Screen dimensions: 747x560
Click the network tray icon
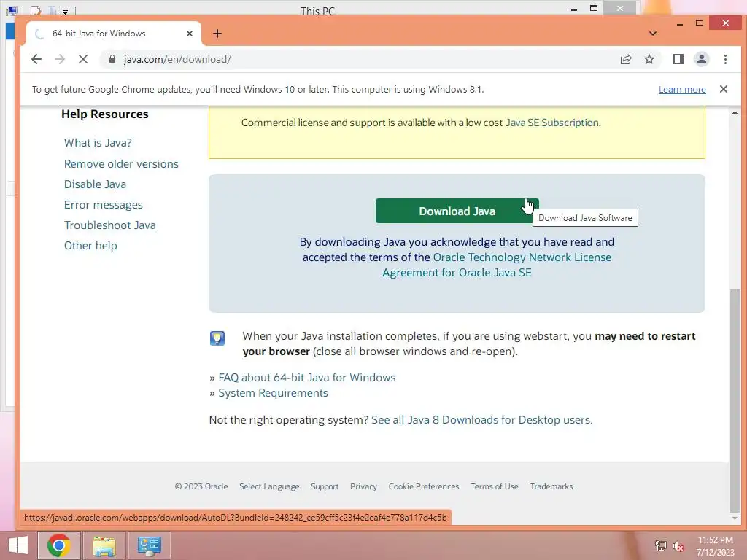tap(660, 545)
